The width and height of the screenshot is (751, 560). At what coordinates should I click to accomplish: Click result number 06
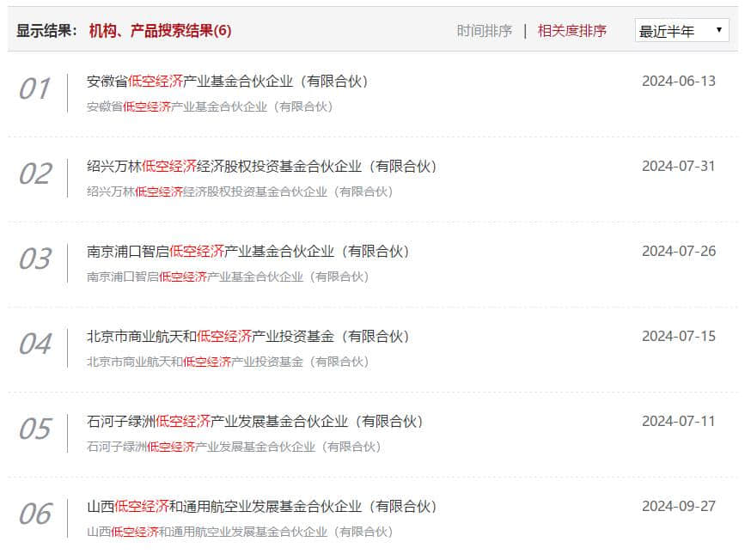[34, 514]
